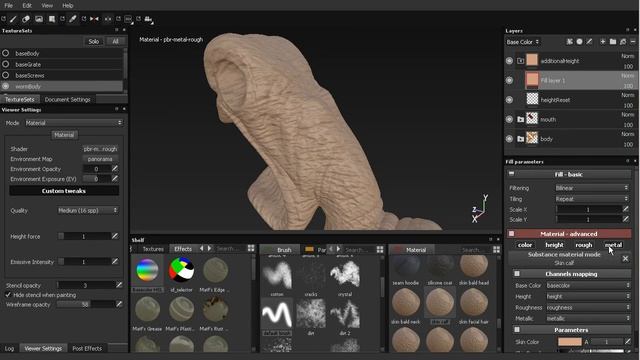
Task: Click the brush icon in Layers toolbar
Action: [x=589, y=42]
